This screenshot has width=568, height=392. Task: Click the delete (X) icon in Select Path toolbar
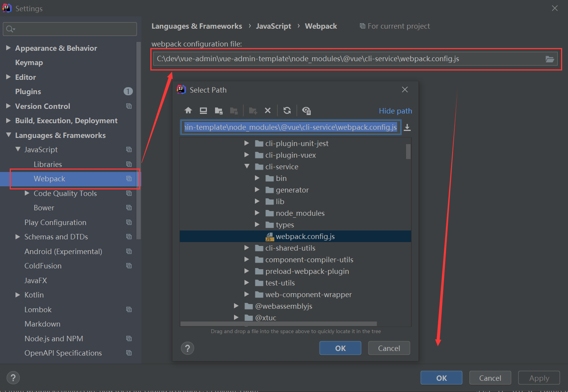point(268,110)
